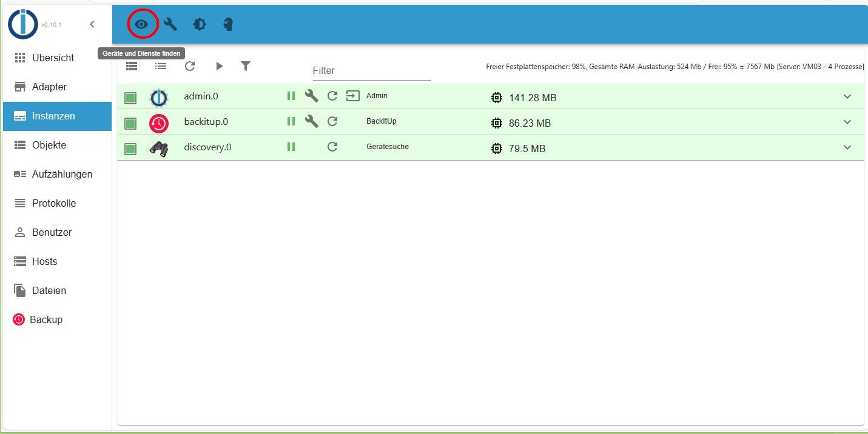The image size is (868, 434).
Task: Expand the backitup.0 row details
Action: click(847, 122)
